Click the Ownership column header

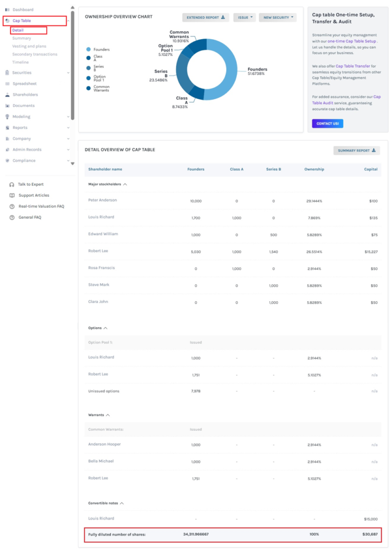click(x=314, y=169)
